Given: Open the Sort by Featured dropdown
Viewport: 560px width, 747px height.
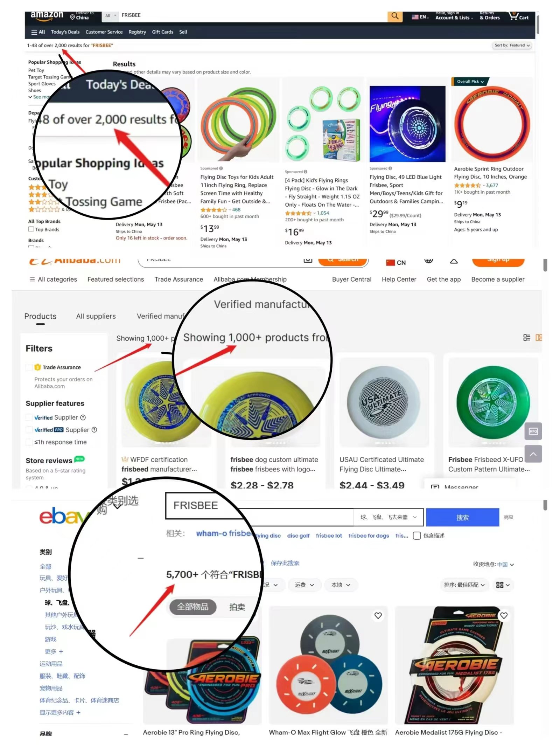Looking at the screenshot, I should point(512,45).
